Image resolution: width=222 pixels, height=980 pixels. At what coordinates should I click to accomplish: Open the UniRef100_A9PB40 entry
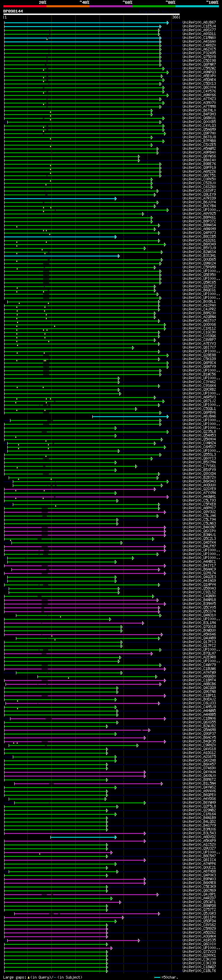tap(199, 153)
